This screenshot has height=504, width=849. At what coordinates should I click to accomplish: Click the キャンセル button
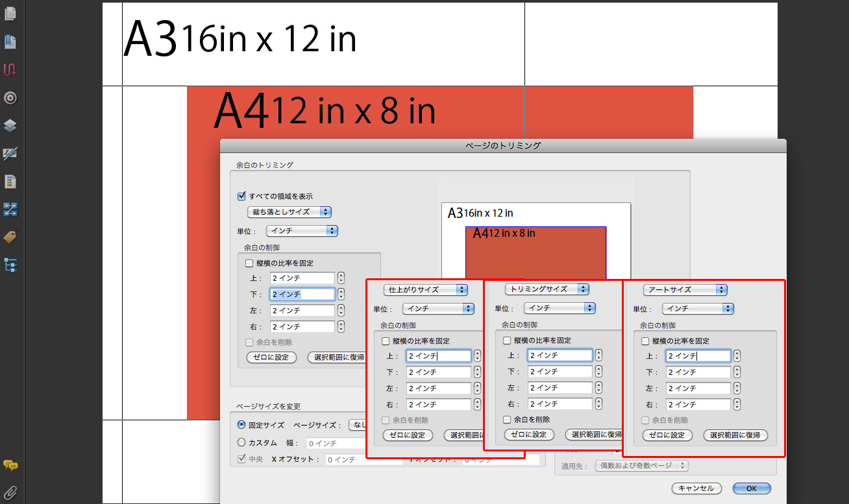(x=696, y=488)
